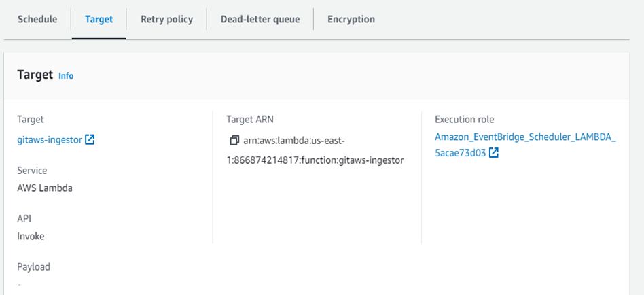
Task: Click external-link icon next to gitaws-ingestor
Action: pos(90,140)
